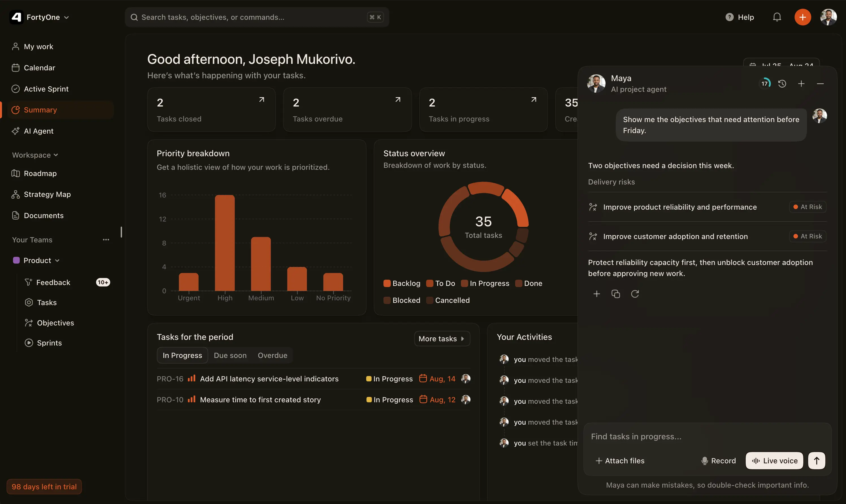846x504 pixels.
Task: Focus the Maya message input field
Action: [707, 436]
